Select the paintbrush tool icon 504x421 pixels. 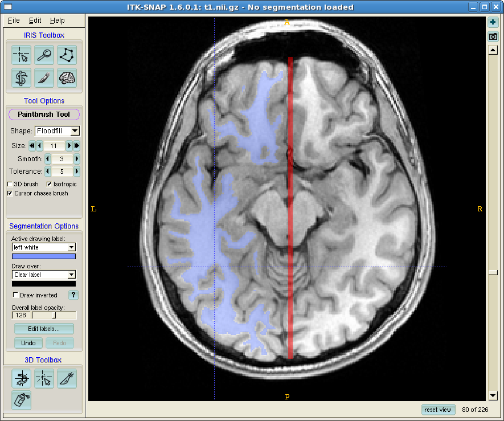click(44, 78)
